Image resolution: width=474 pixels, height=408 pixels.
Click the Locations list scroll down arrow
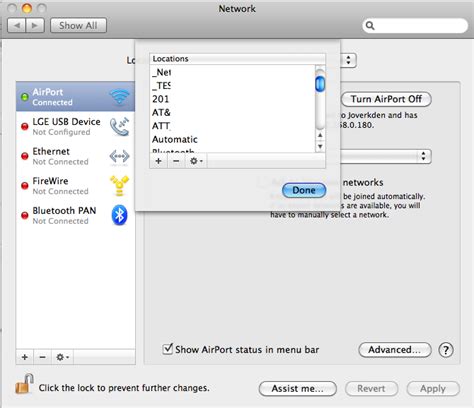[x=320, y=146]
